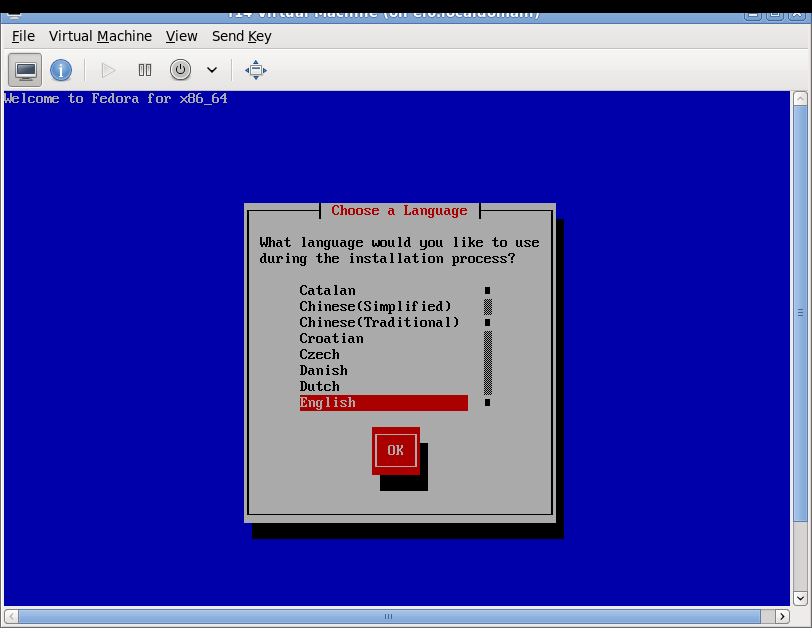Viewport: 812px width, 628px height.
Task: Expand the shutdown options dropdown arrow
Action: click(x=212, y=70)
